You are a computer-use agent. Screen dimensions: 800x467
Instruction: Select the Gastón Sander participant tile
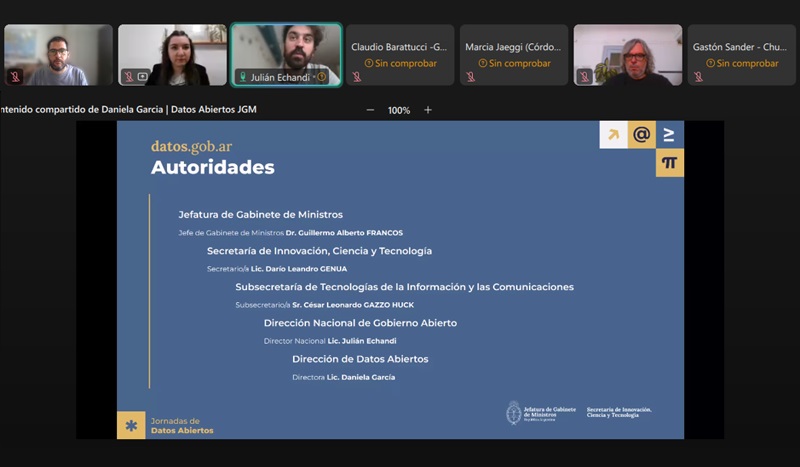point(741,55)
